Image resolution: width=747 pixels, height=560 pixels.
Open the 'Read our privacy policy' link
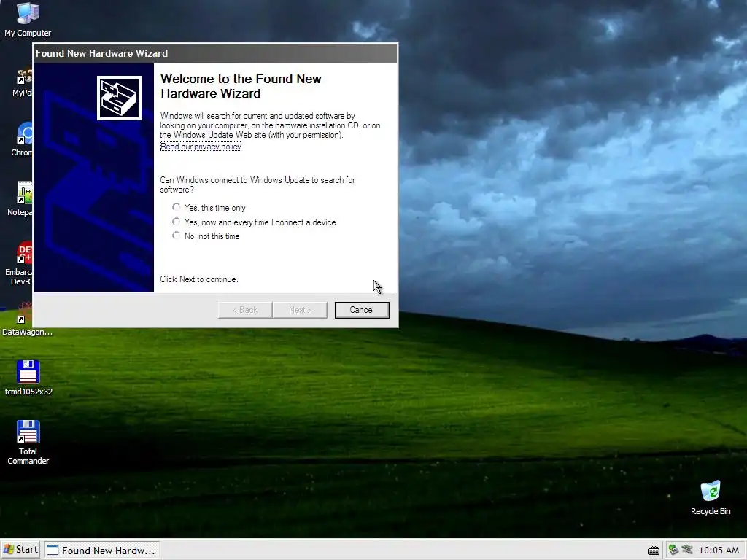(201, 147)
